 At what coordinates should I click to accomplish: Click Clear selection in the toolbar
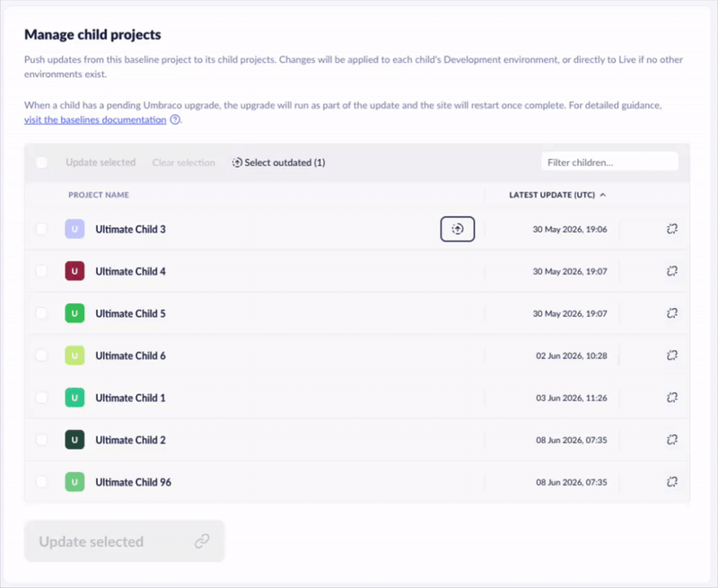pos(184,162)
